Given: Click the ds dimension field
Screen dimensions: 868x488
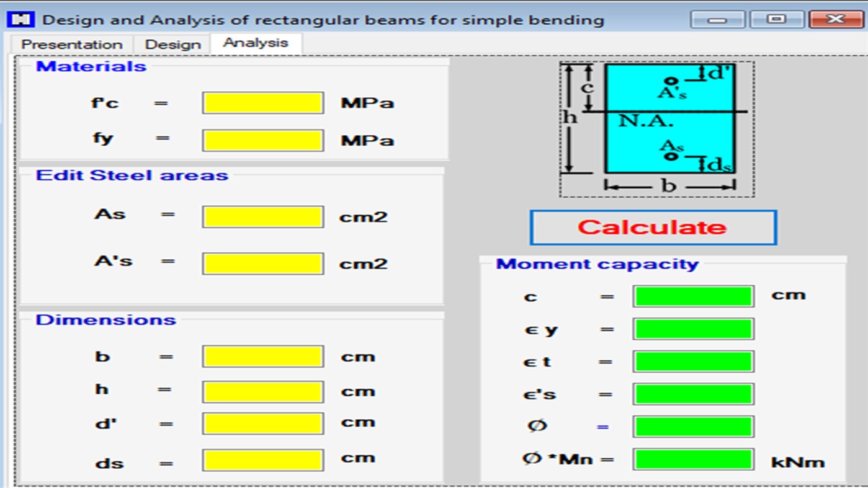Looking at the screenshot, I should click(262, 459).
